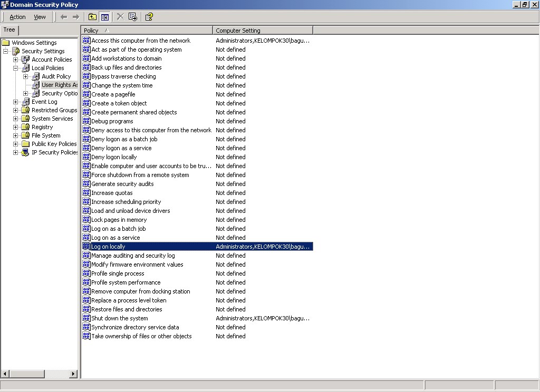540x392 pixels.
Task: Open the Action menu
Action: point(17,17)
